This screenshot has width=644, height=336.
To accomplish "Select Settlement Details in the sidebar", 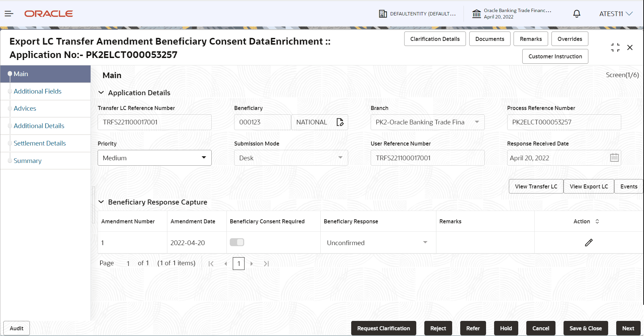I will [40, 143].
